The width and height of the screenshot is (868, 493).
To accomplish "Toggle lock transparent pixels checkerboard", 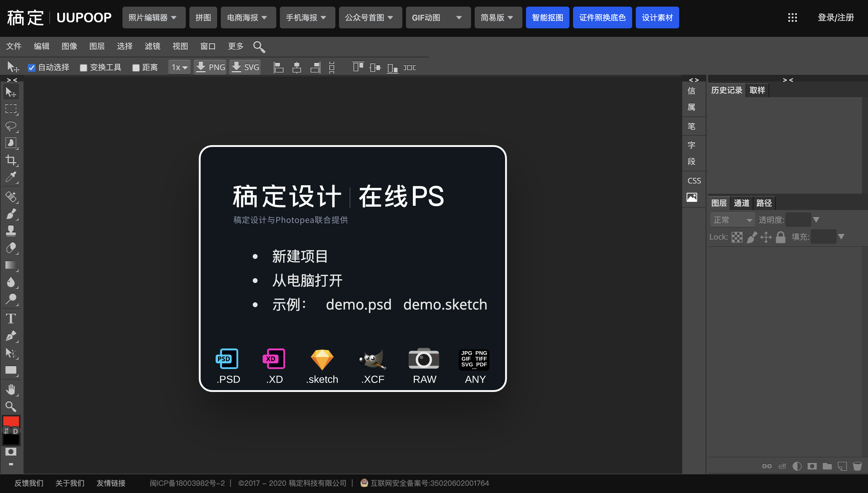I will pyautogui.click(x=737, y=237).
